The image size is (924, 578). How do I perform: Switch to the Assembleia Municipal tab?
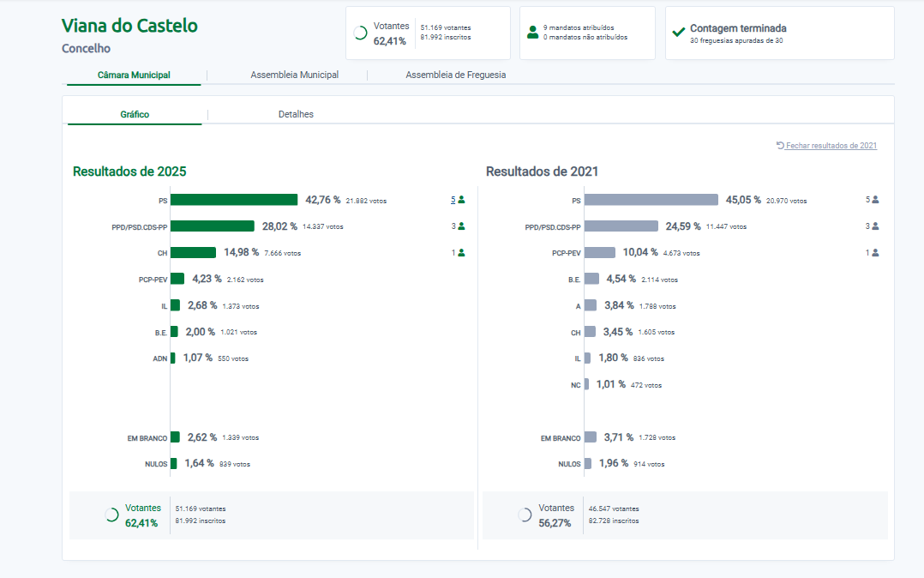[x=294, y=75]
